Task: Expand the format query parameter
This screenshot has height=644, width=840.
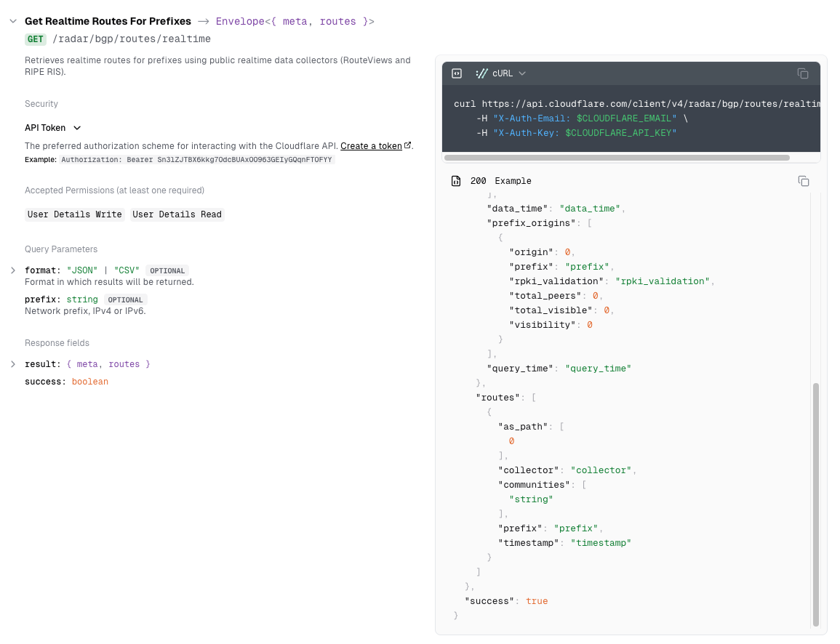Action: [x=12, y=270]
